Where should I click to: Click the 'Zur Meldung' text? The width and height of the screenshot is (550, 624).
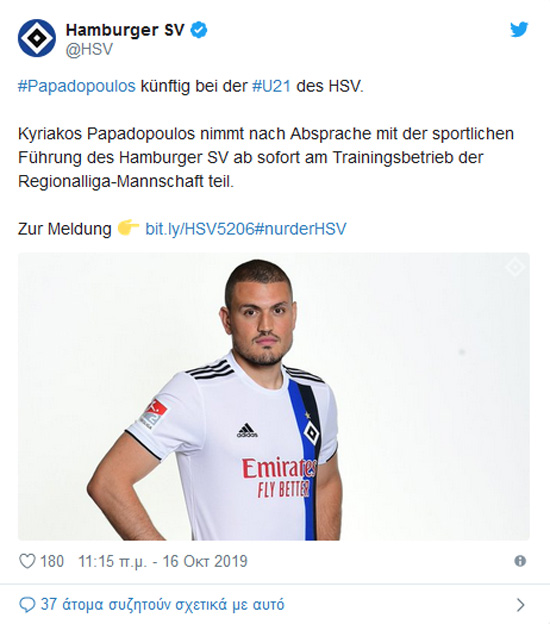(64, 229)
